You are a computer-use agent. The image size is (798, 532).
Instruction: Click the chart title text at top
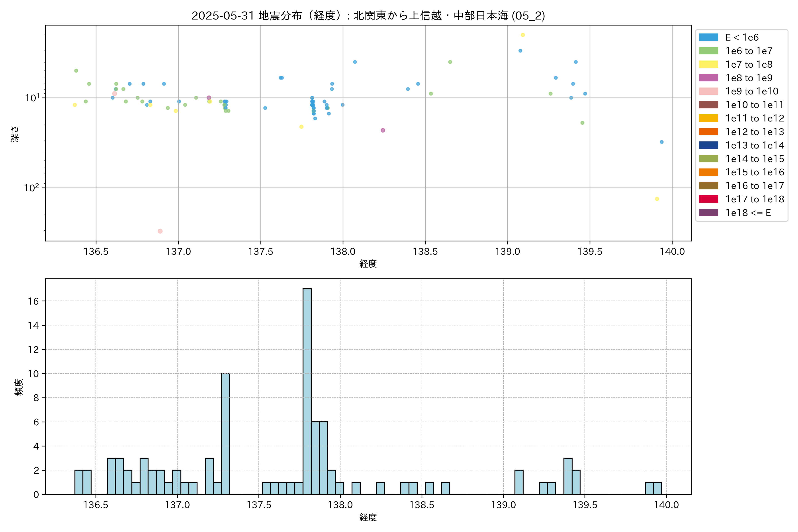368,16
